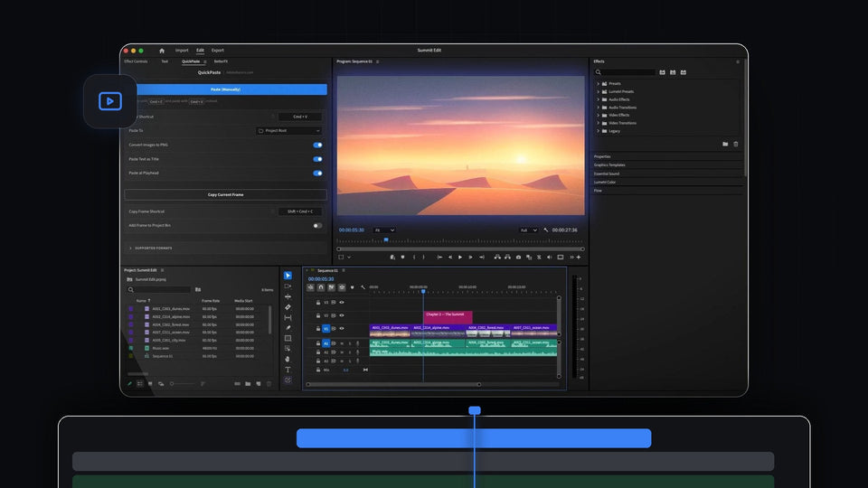The height and width of the screenshot is (488, 868).
Task: Select the Track Select Forward tool
Action: click(288, 286)
